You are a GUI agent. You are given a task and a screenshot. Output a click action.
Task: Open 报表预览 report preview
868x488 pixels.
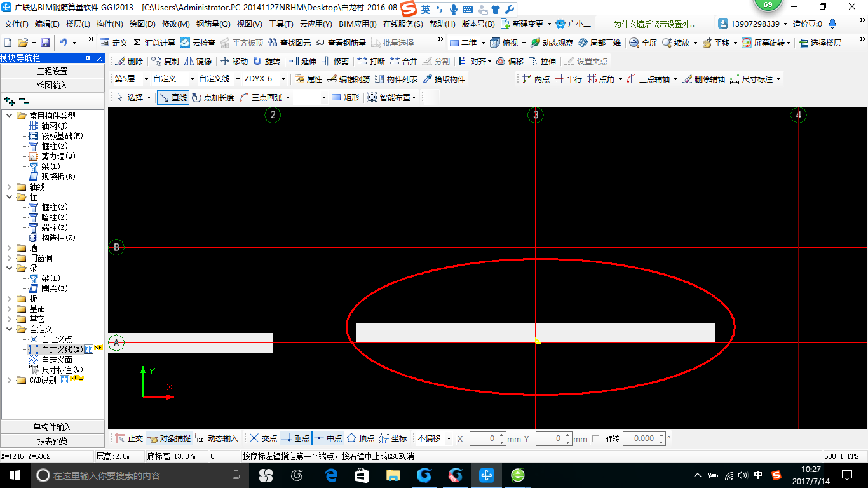53,441
